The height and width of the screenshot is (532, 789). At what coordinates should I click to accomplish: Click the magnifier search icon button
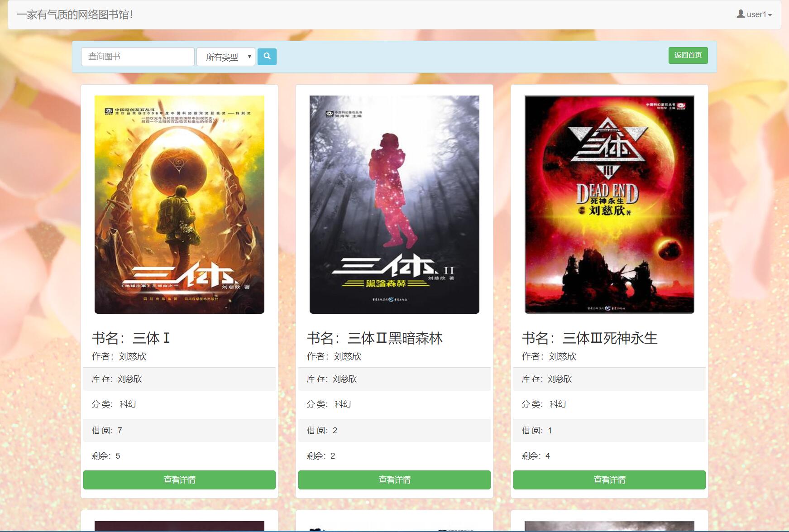tap(267, 57)
